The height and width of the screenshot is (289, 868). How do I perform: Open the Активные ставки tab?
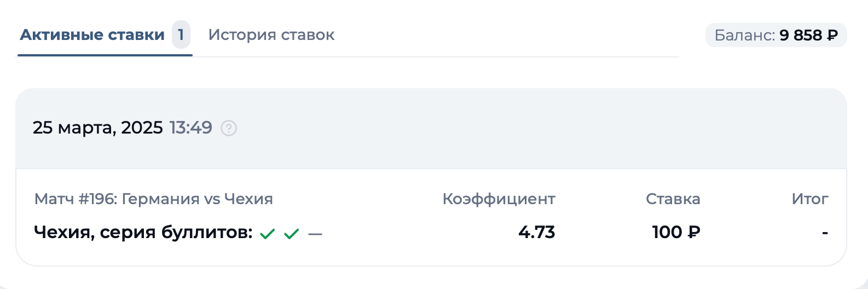92,35
